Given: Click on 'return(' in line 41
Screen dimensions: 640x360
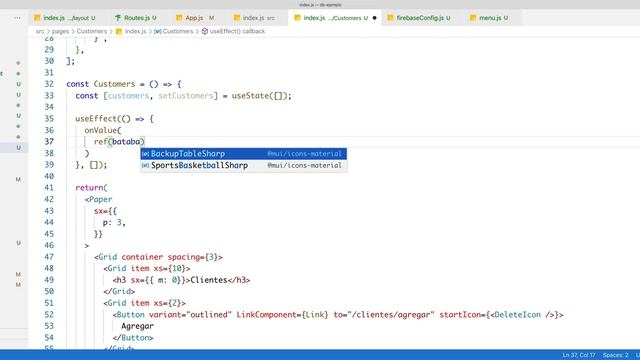Looking at the screenshot, I should point(91,188).
